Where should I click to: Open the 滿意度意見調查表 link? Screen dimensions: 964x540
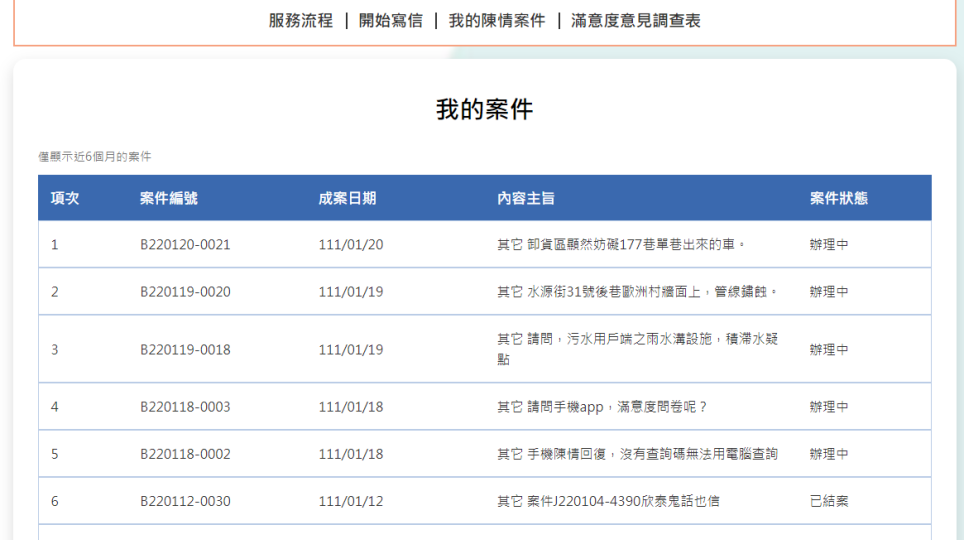click(x=635, y=20)
